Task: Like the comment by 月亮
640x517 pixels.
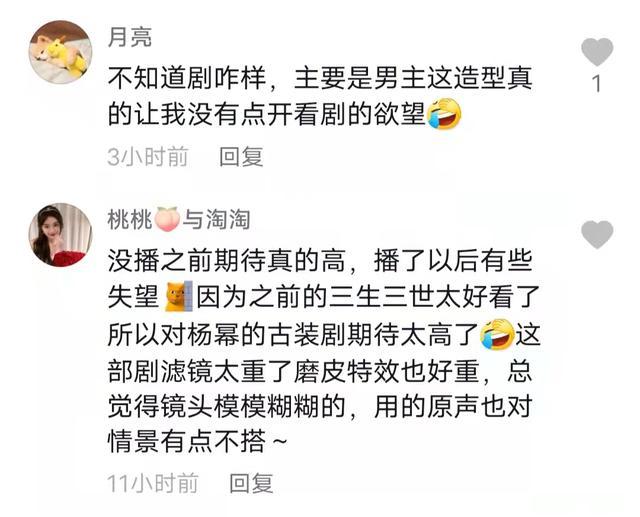Action: coord(597,52)
